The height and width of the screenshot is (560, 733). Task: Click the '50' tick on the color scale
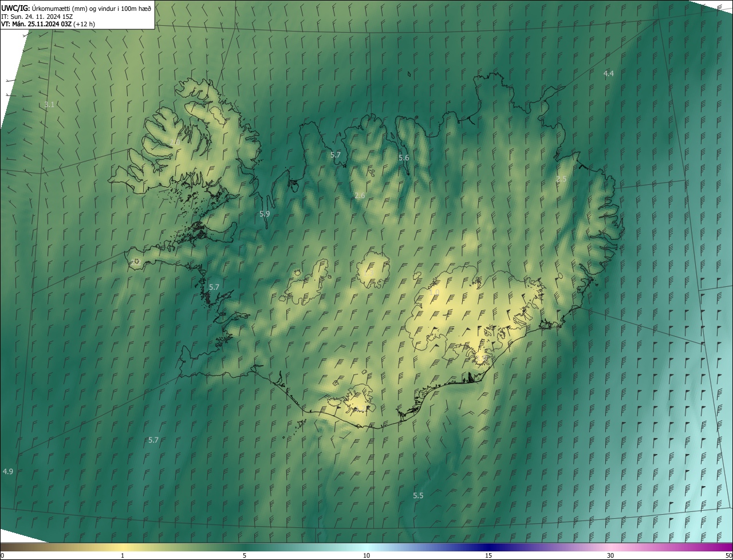(x=728, y=555)
